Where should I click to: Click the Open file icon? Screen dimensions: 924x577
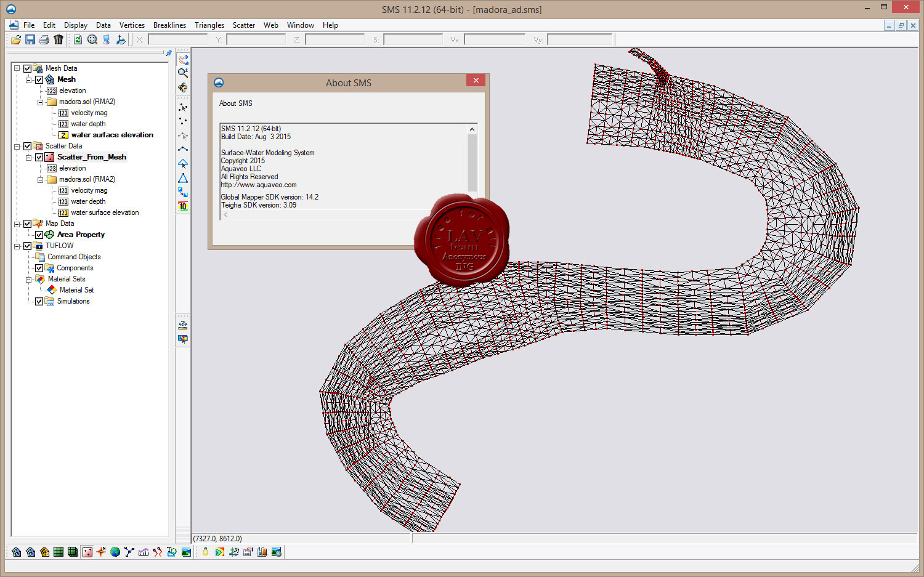(16, 39)
